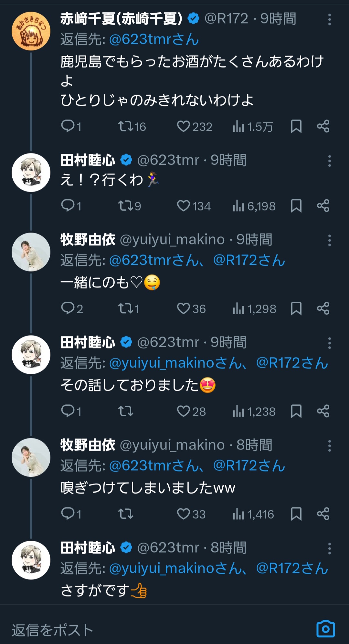
Task: Retweet 赤﨑千夏's tweet about 鹿児島 sake
Action: (125, 126)
